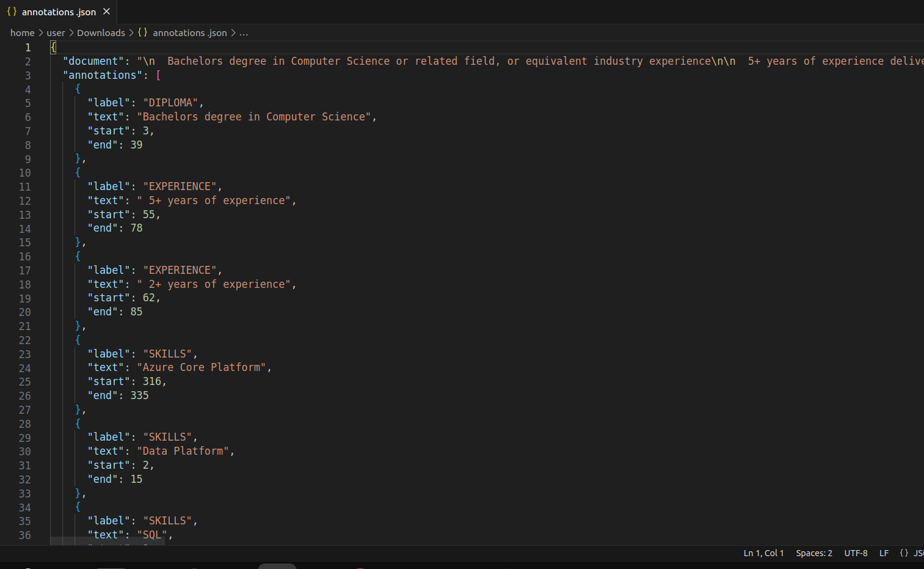
Task: Click the "annotations" key on line 3
Action: click(x=103, y=75)
